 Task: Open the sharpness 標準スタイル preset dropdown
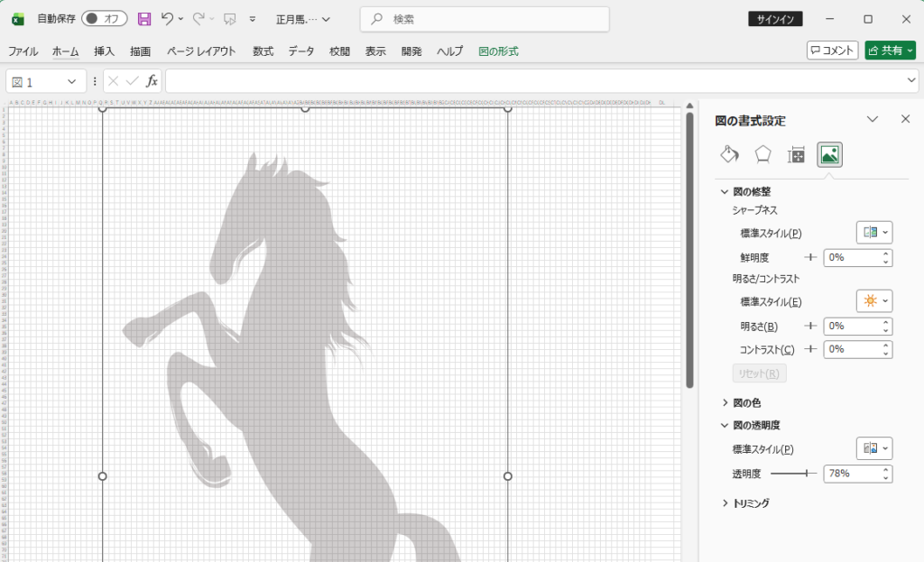[x=873, y=233]
